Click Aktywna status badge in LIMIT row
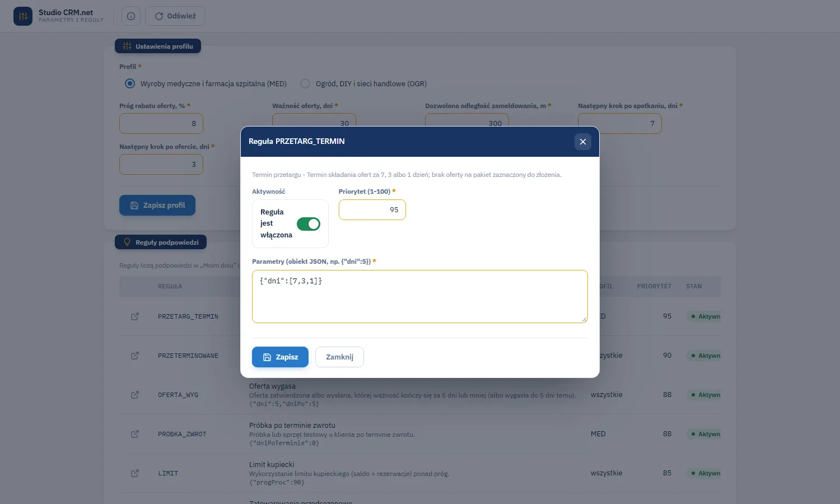The width and height of the screenshot is (840, 504). coord(704,473)
